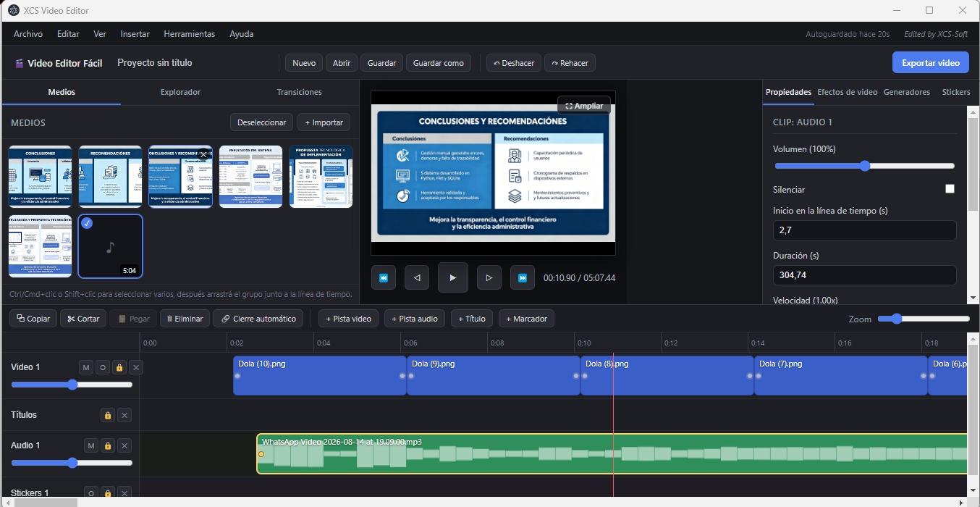
Task: Select the WhatsApp Video mp3 audio clip
Action: tap(612, 454)
